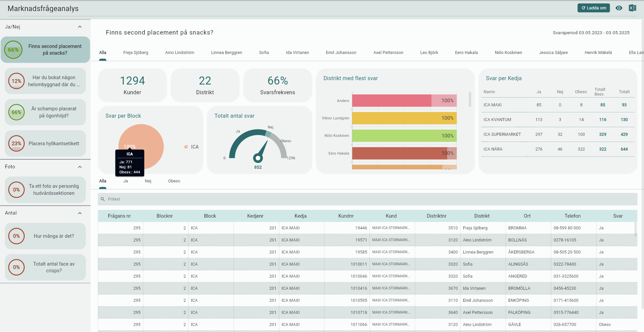Click the 1294 Kunder stat card
Image resolution: width=644 pixels, height=332 pixels.
coord(132,85)
